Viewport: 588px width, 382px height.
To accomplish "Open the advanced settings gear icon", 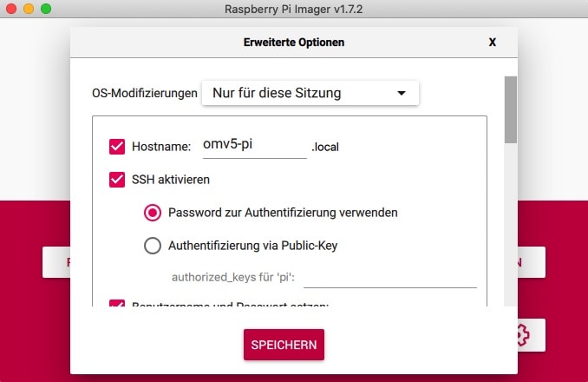I will pos(521,334).
